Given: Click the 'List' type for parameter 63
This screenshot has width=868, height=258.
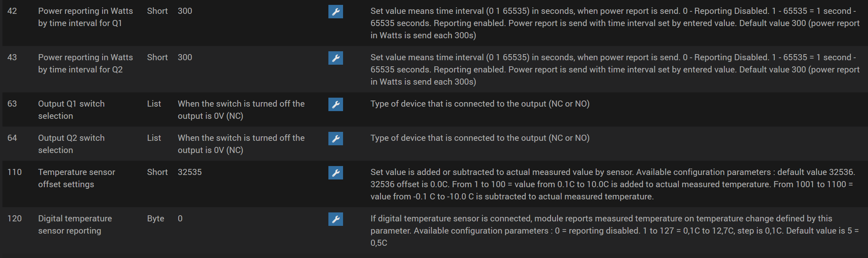Looking at the screenshot, I should click(x=154, y=104).
